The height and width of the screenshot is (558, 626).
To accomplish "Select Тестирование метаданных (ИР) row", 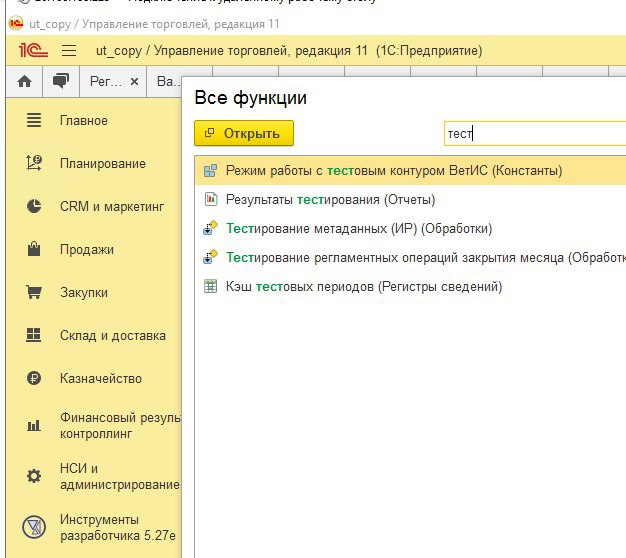I will [410, 228].
